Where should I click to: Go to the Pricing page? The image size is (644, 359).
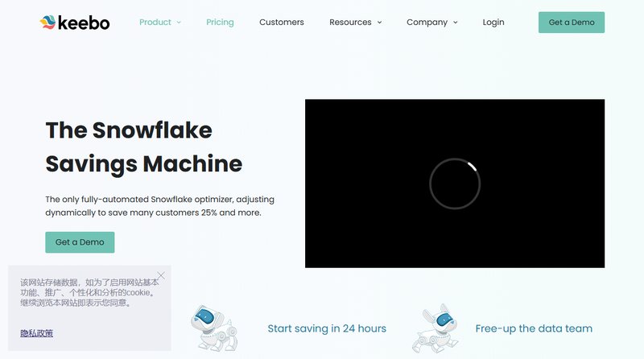(220, 23)
